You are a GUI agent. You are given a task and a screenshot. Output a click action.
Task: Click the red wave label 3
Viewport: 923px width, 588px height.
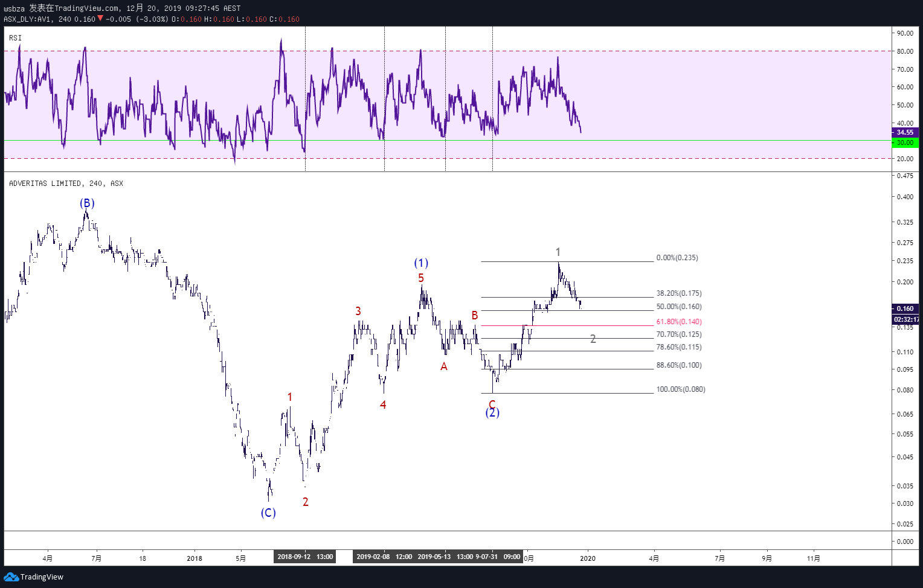[x=358, y=312]
